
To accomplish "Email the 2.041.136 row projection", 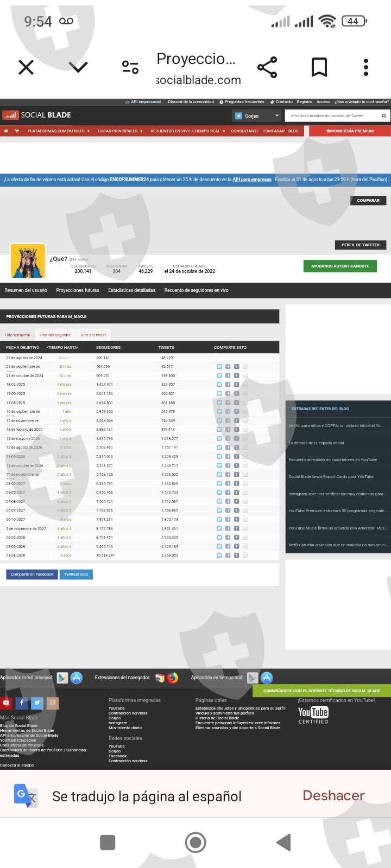I will (x=245, y=393).
